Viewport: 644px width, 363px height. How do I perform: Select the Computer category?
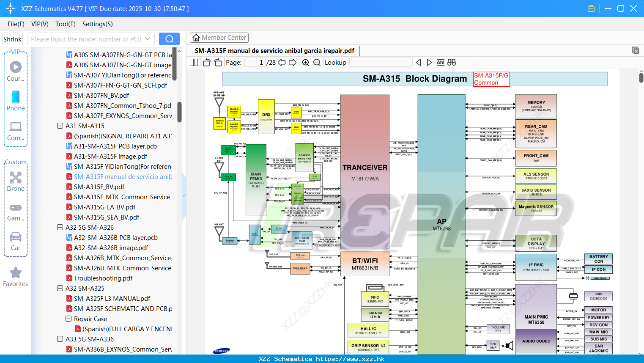click(16, 131)
